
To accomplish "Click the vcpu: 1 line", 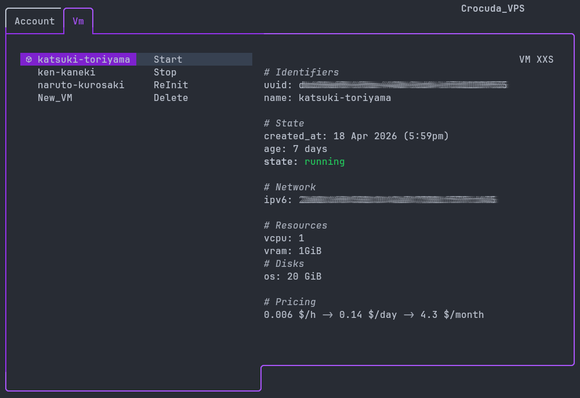I will coord(284,238).
